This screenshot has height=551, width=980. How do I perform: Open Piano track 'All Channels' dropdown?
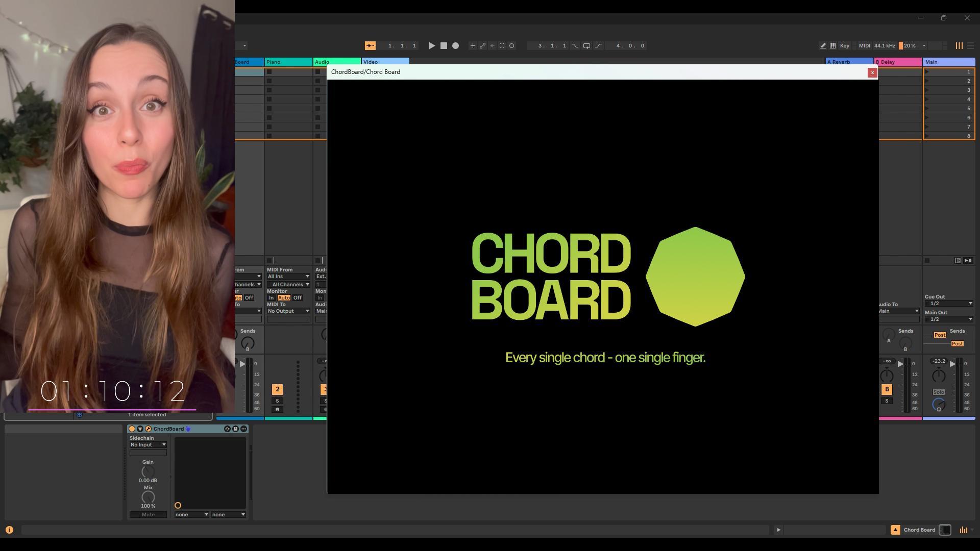tap(288, 285)
